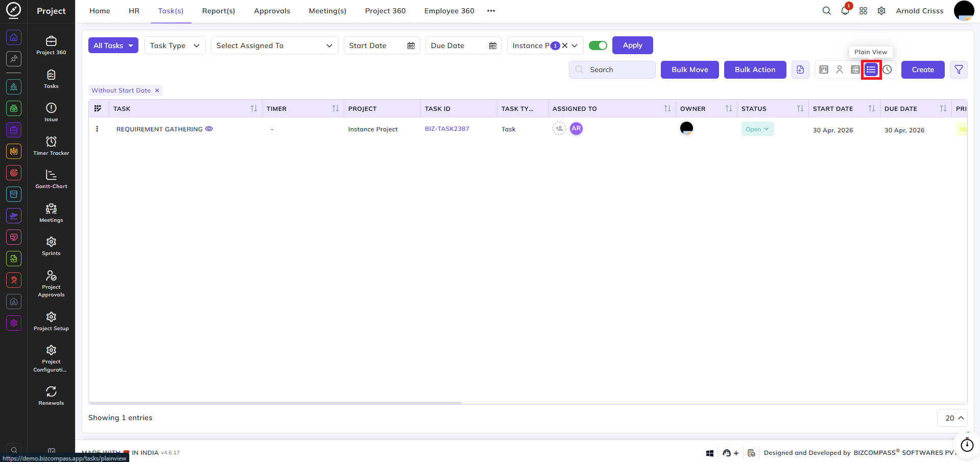Select the Plain View icon
Image resolution: width=980 pixels, height=462 pixels.
(871, 70)
